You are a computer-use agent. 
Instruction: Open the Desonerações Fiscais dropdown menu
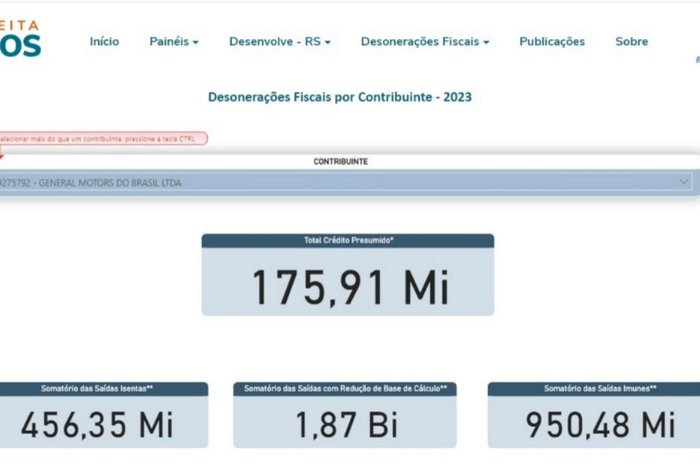pyautogui.click(x=425, y=42)
